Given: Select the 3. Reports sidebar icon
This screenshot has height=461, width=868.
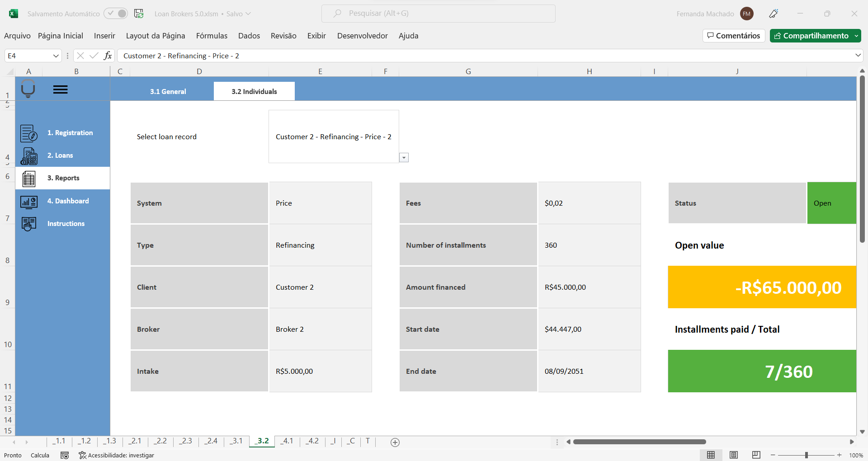Looking at the screenshot, I should pos(29,179).
